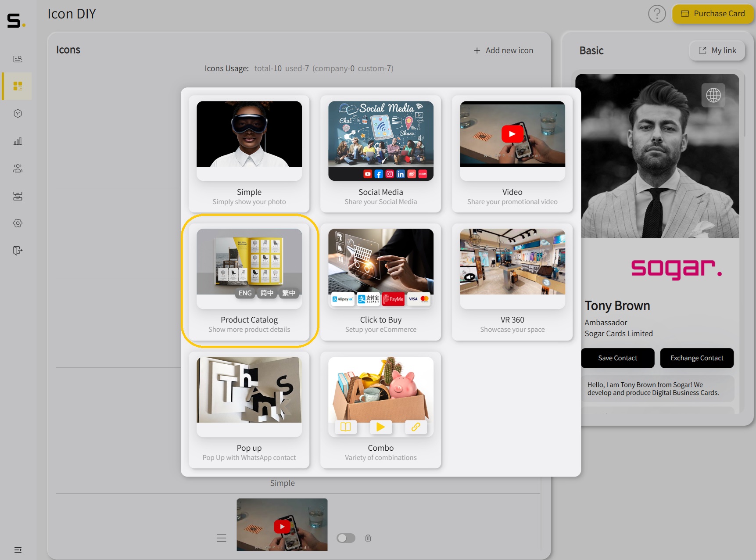Click the Purchase Card button
Viewport: 756px width, 560px height.
(x=713, y=14)
